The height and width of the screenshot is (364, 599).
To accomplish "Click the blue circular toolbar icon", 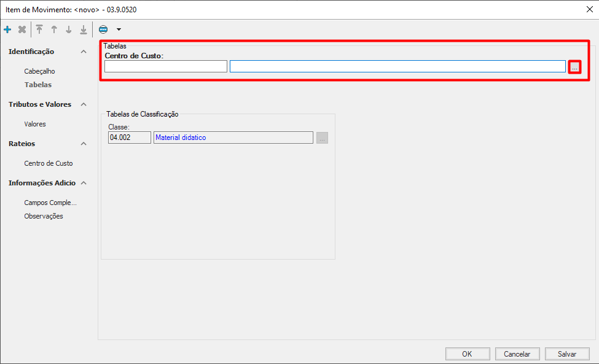I will pyautogui.click(x=103, y=29).
